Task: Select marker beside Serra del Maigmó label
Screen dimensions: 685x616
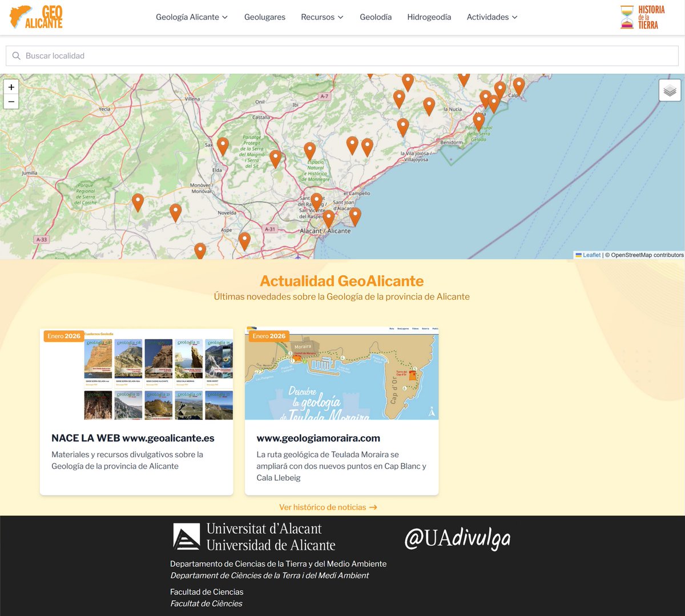Action: coord(275,158)
